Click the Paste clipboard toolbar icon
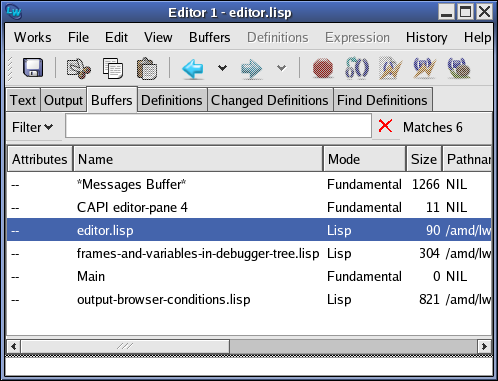This screenshot has width=498, height=381. pyautogui.click(x=147, y=68)
